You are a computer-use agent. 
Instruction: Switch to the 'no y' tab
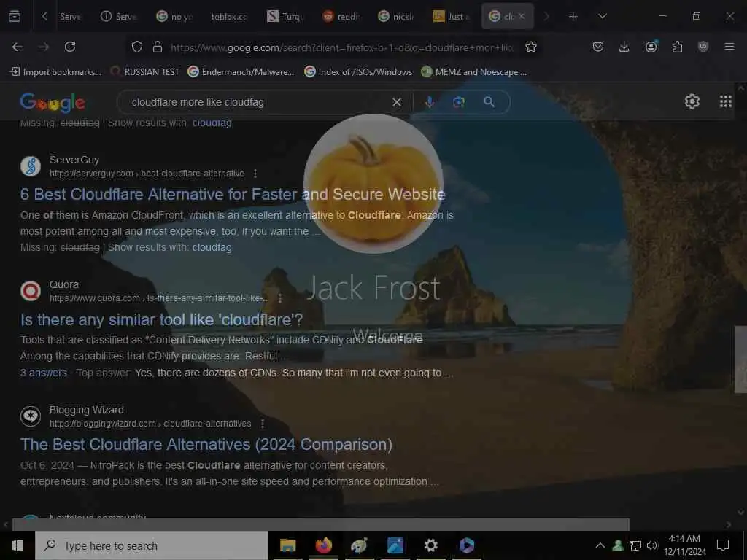pos(174,17)
